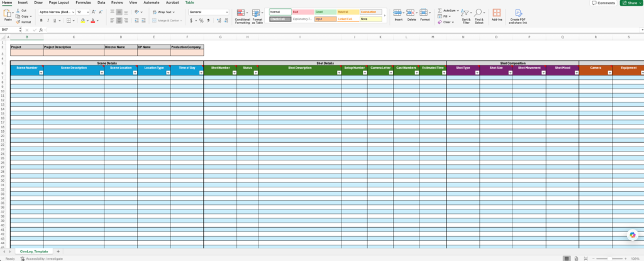Click the formula bar input area

[343, 30]
